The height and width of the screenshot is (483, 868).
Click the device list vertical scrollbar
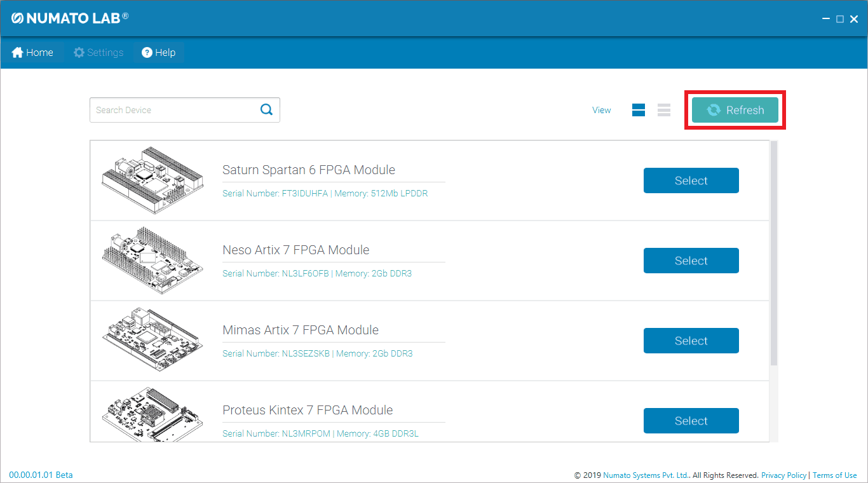(773, 254)
